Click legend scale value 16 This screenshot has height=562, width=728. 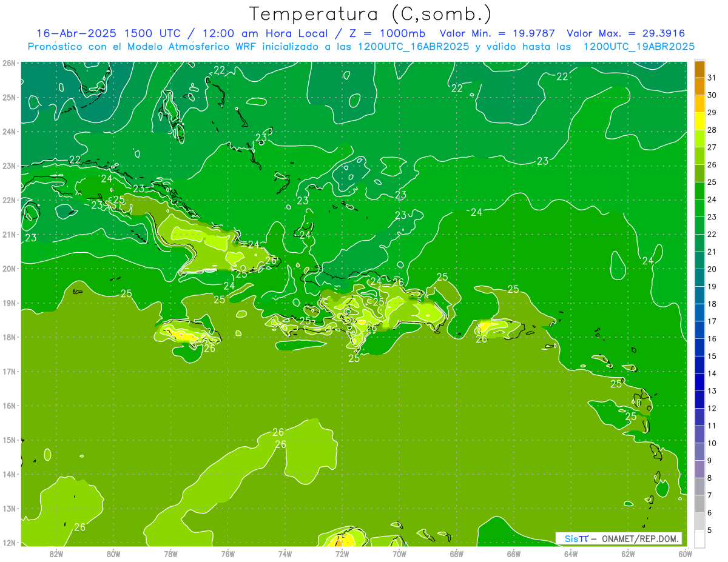tap(712, 338)
